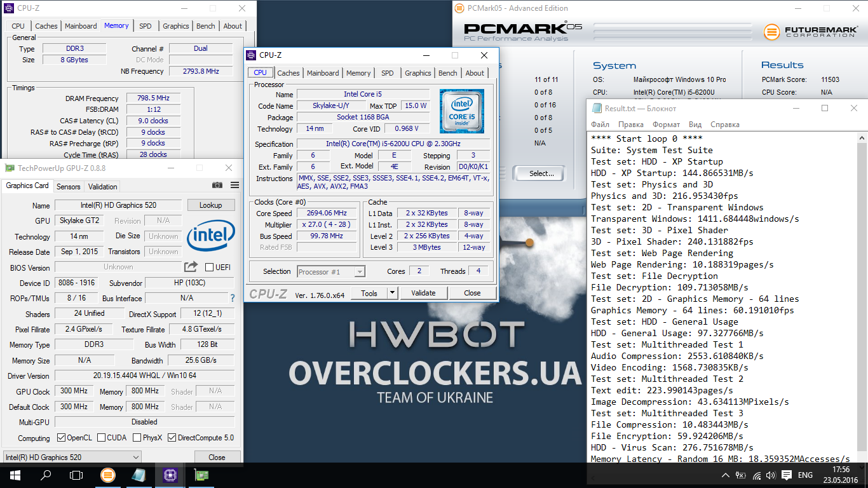This screenshot has width=868, height=488.
Task: Open Graphics tab in background CPU-Z window
Action: pyautogui.click(x=176, y=26)
